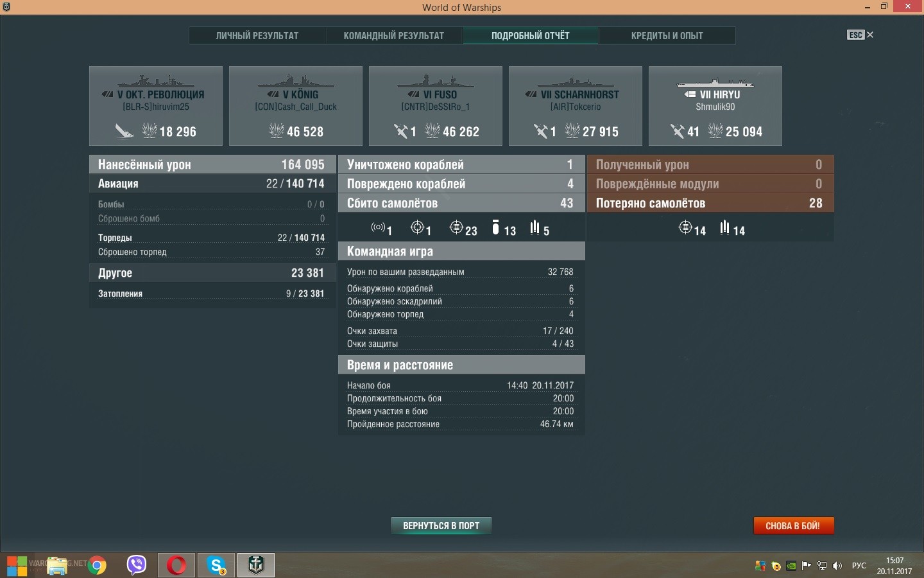
Task: Click the World of Warships title bar icon
Action: [6, 7]
